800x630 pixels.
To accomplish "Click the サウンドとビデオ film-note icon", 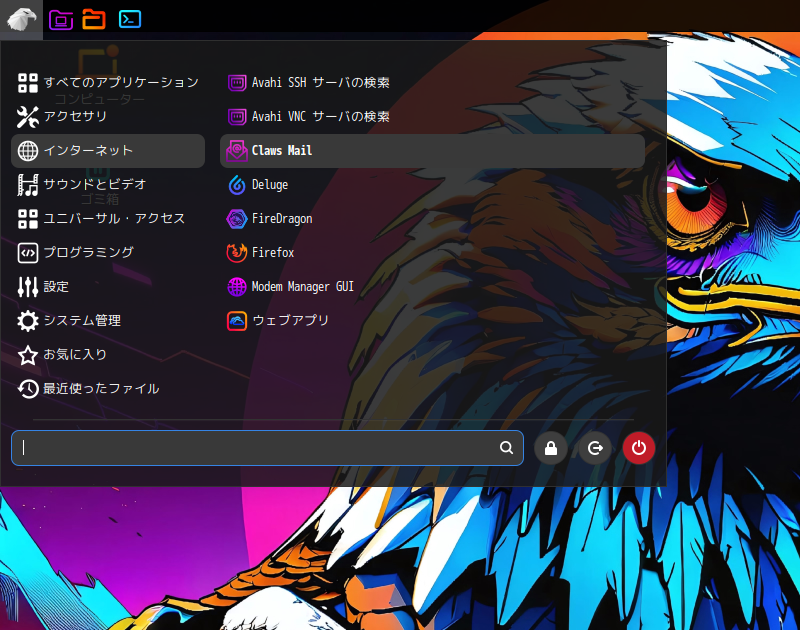I will (28, 185).
